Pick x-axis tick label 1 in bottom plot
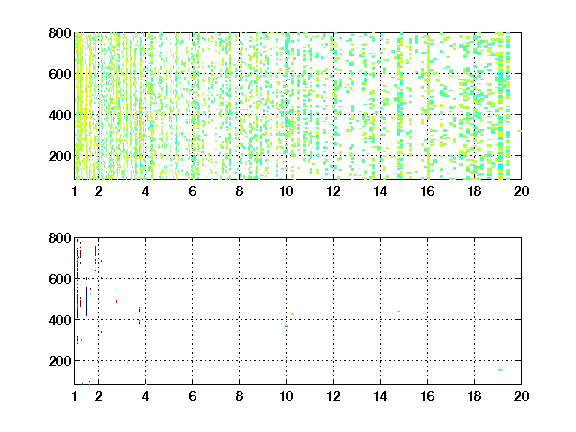This screenshot has width=576, height=432. click(75, 396)
